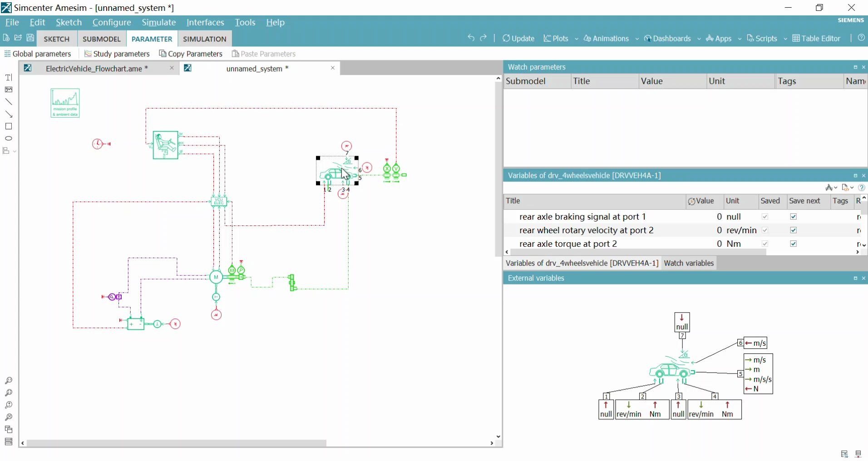Open Study parameters
Image resolution: width=868 pixels, height=461 pixels.
click(x=117, y=54)
